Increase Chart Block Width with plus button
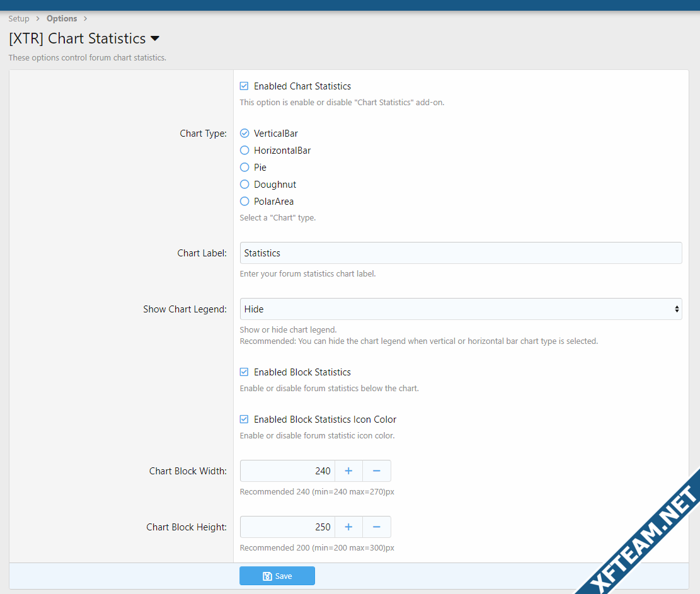The width and height of the screenshot is (700, 594). coord(348,471)
